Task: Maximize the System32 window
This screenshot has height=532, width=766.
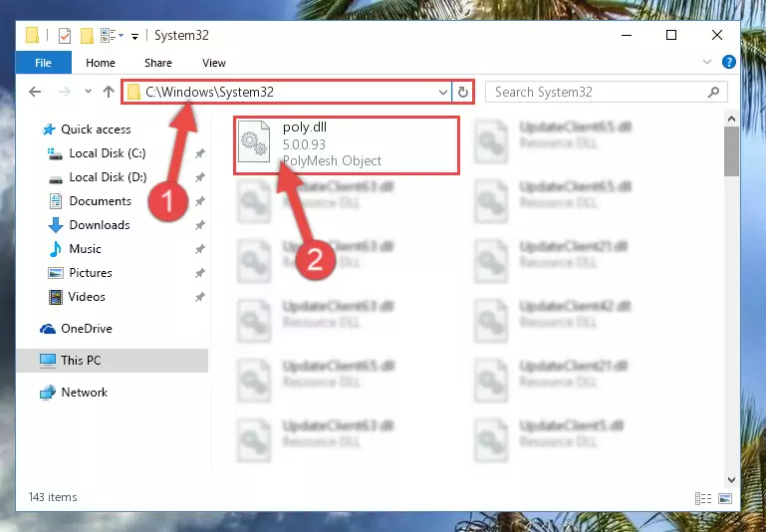Action: pyautogui.click(x=671, y=35)
